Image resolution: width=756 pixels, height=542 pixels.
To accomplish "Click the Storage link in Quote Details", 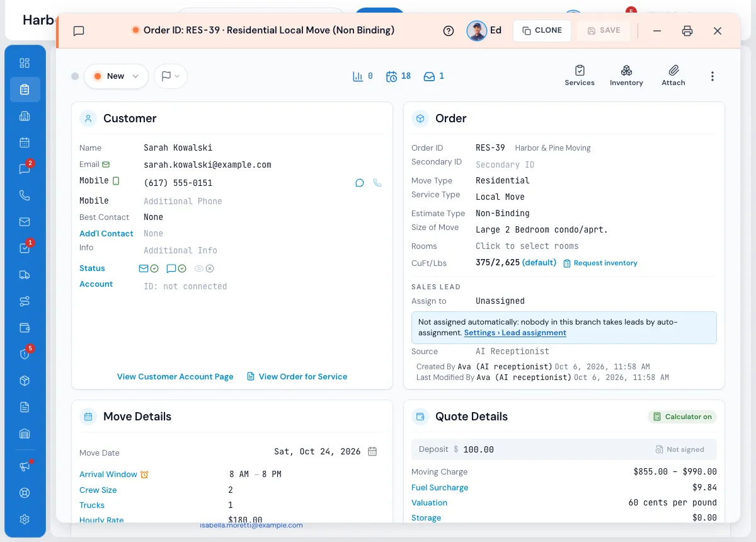I will 426,517.
